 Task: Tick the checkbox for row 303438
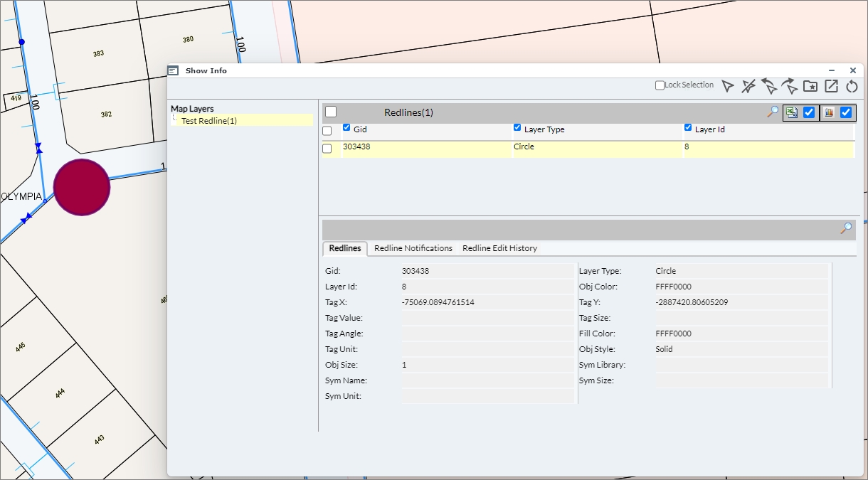coord(327,149)
